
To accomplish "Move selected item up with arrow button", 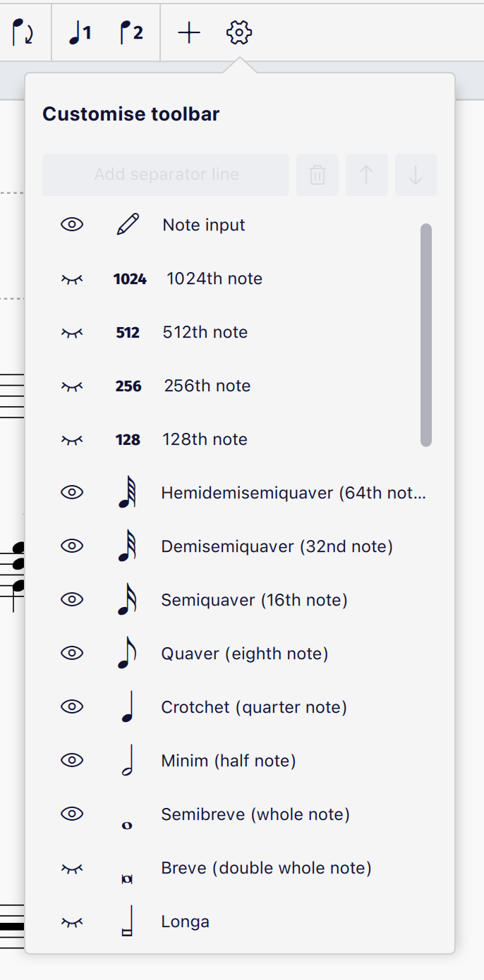I will tap(366, 175).
